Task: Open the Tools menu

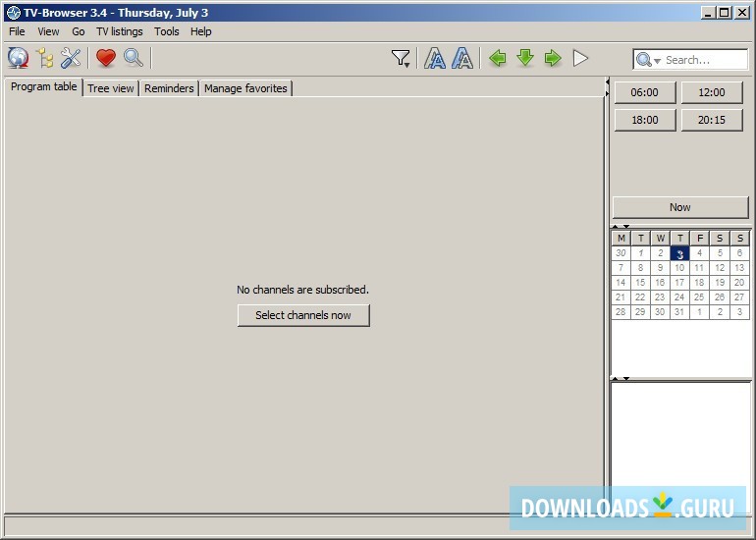Action: 166,31
